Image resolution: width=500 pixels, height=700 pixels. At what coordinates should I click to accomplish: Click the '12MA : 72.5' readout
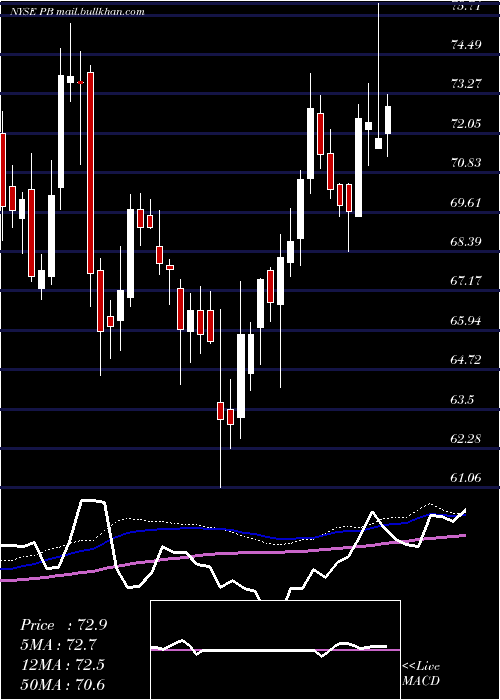(x=62, y=665)
